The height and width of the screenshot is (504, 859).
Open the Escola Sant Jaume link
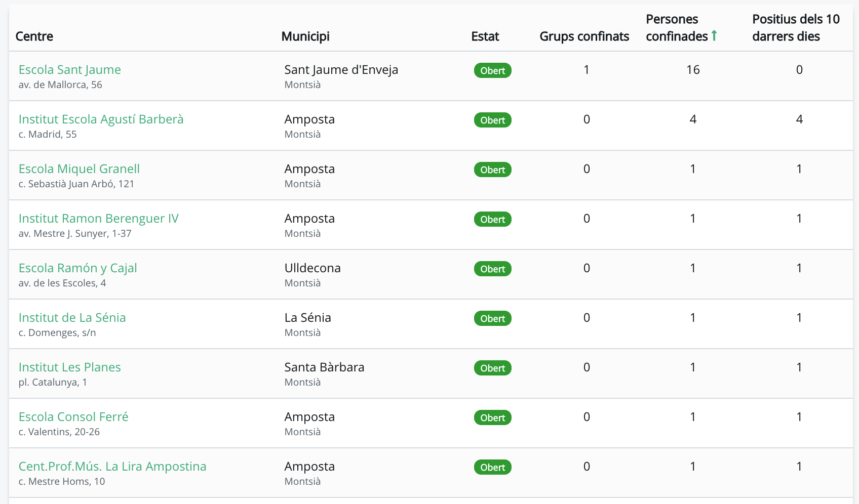click(70, 70)
